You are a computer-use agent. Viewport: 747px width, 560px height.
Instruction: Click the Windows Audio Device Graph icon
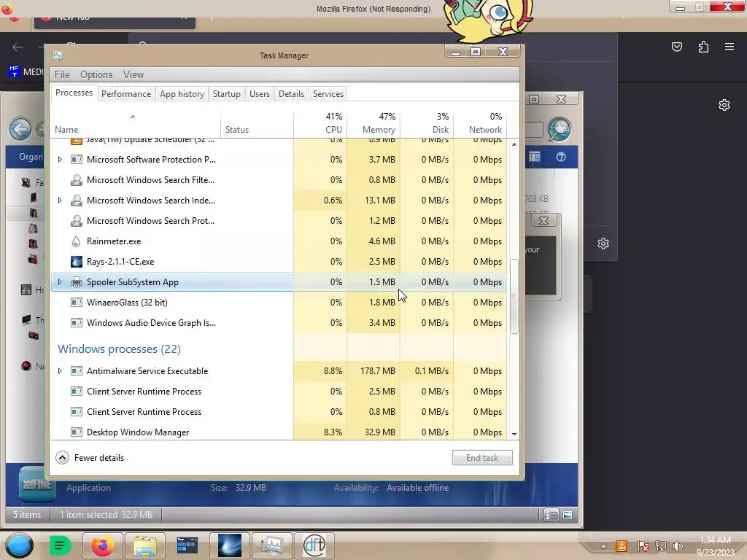click(x=76, y=323)
